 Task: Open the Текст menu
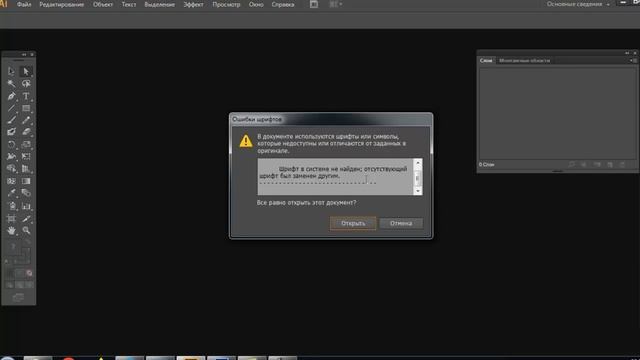point(129,4)
